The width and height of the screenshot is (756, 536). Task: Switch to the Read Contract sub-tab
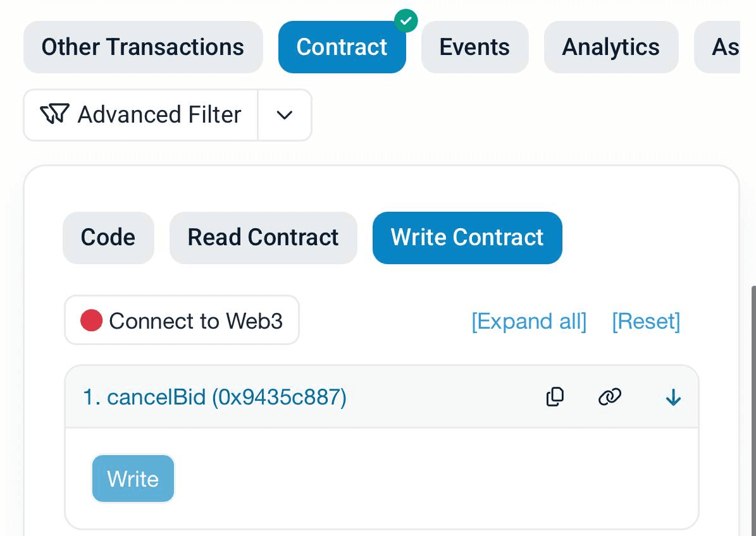point(263,238)
